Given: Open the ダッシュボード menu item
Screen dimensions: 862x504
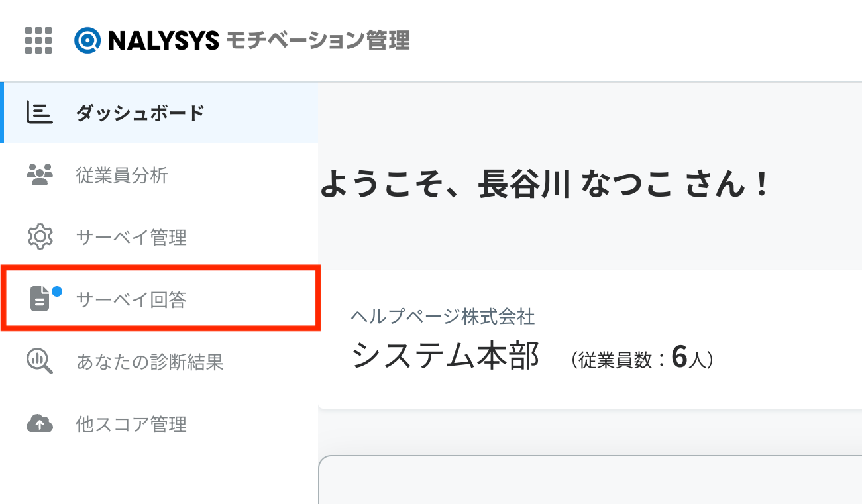Looking at the screenshot, I should tap(159, 113).
